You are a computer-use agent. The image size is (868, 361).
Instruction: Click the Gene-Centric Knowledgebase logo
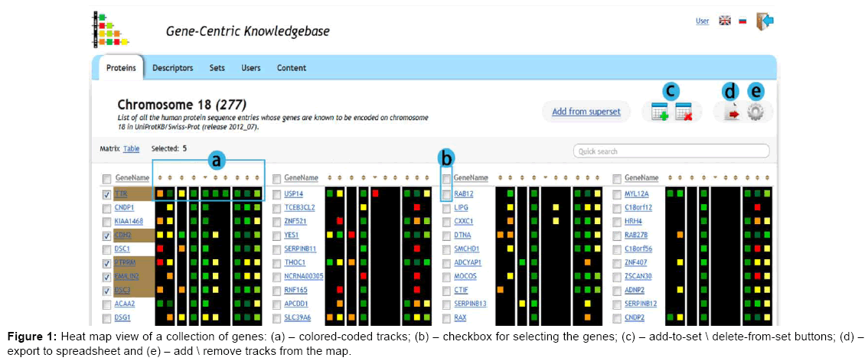[x=109, y=29]
